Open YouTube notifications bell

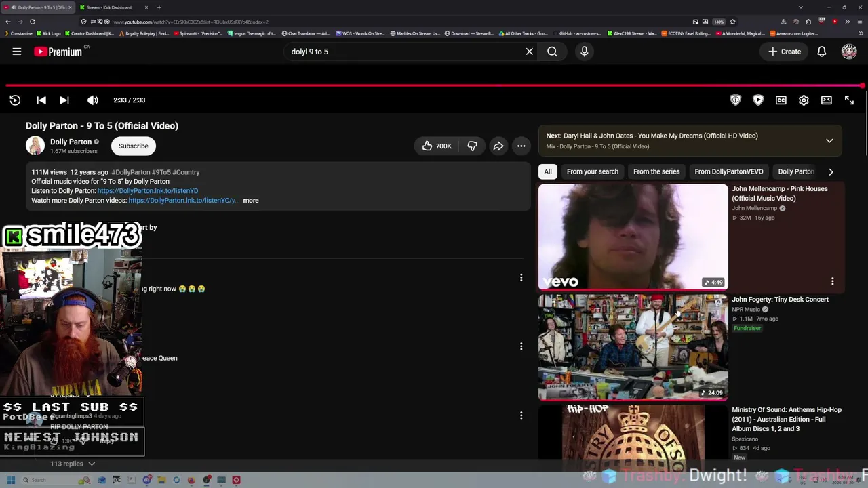[821, 52]
